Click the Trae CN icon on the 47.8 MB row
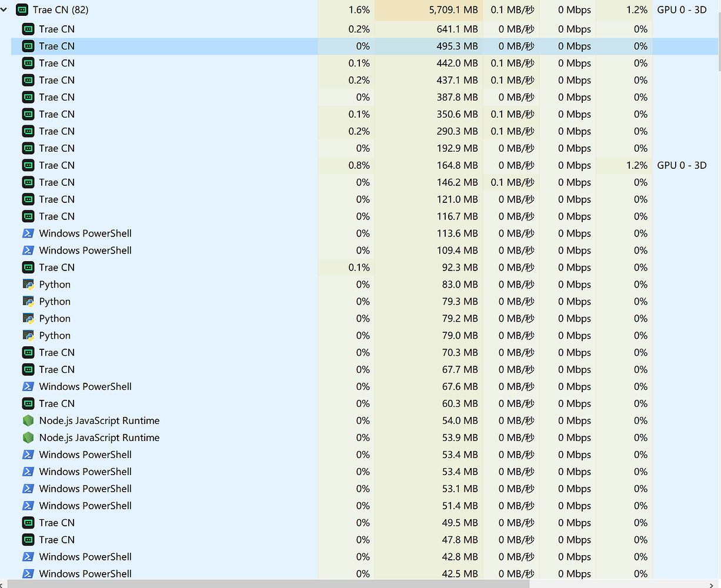Screen dimensions: 721x588 (28, 540)
